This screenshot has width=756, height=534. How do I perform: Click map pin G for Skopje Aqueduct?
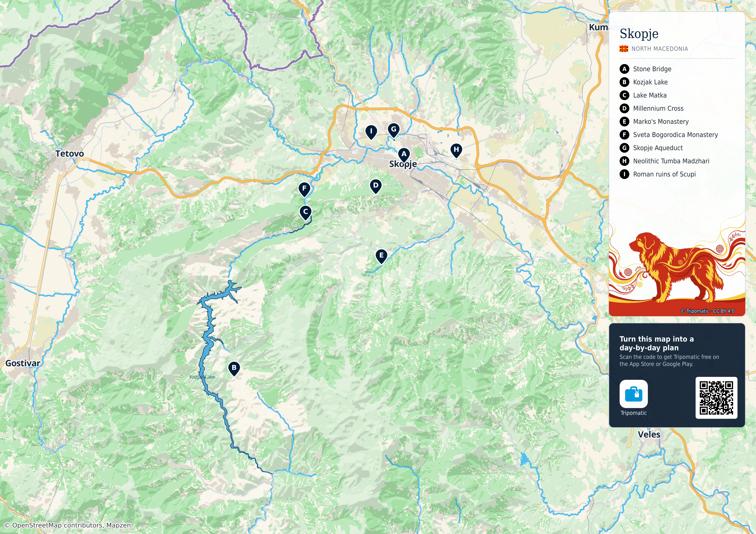click(394, 130)
